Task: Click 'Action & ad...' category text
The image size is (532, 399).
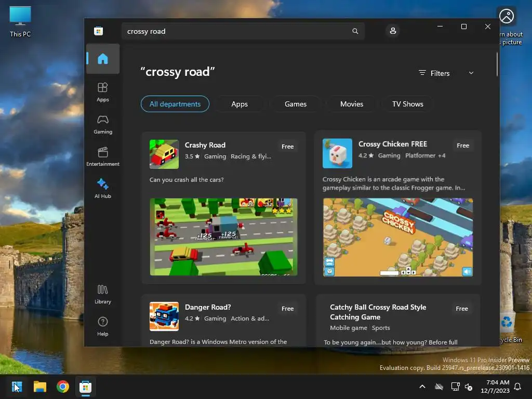Action: tap(250, 318)
